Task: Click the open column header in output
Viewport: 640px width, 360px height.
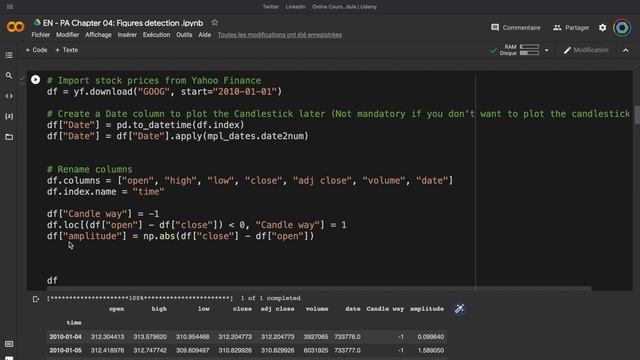Action: point(116,309)
